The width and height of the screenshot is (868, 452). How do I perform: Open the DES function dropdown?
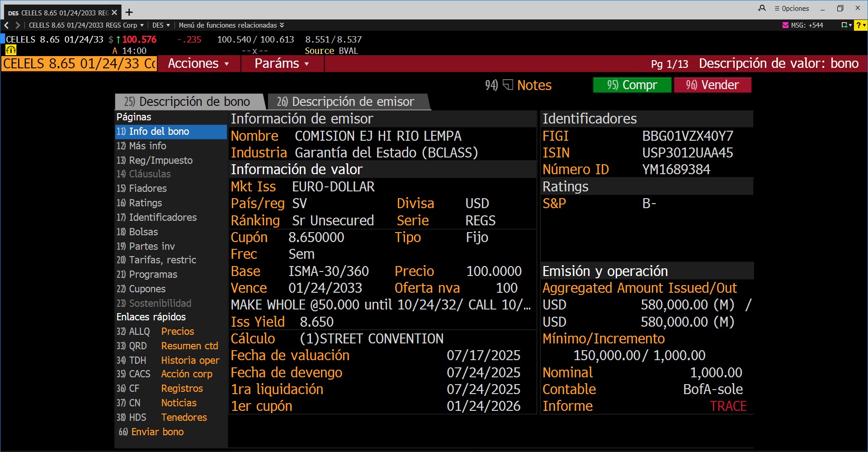click(161, 25)
